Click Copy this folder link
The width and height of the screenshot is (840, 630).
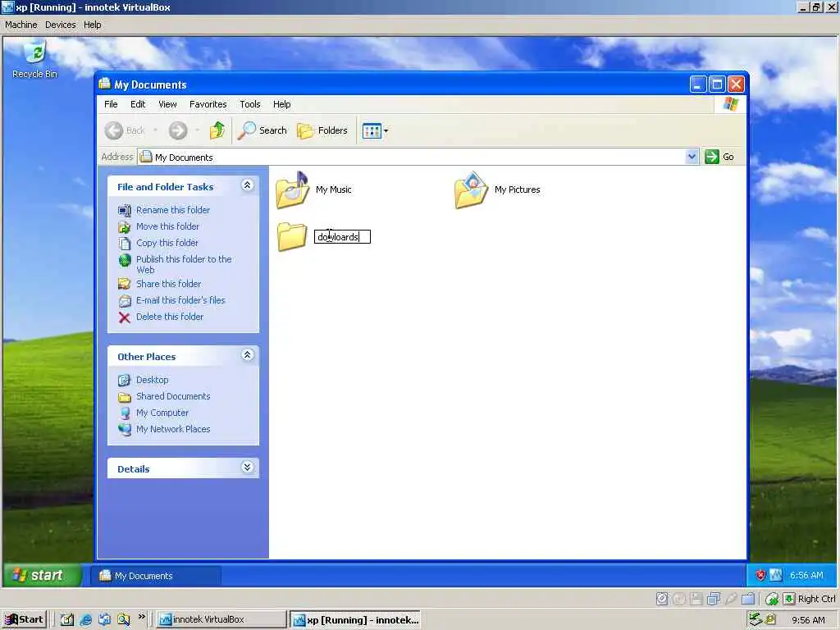coord(167,243)
